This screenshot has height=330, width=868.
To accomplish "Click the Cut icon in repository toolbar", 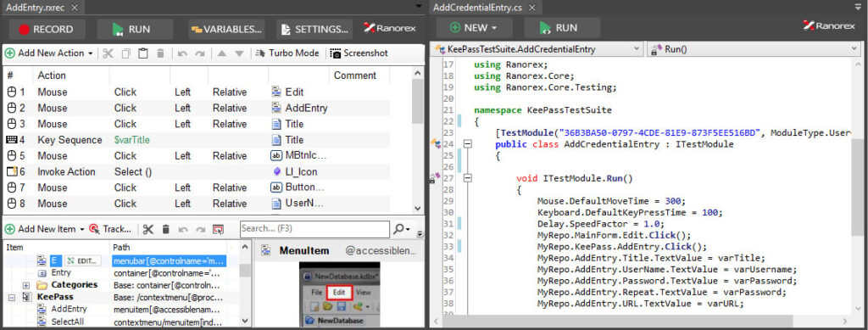I will click(147, 229).
